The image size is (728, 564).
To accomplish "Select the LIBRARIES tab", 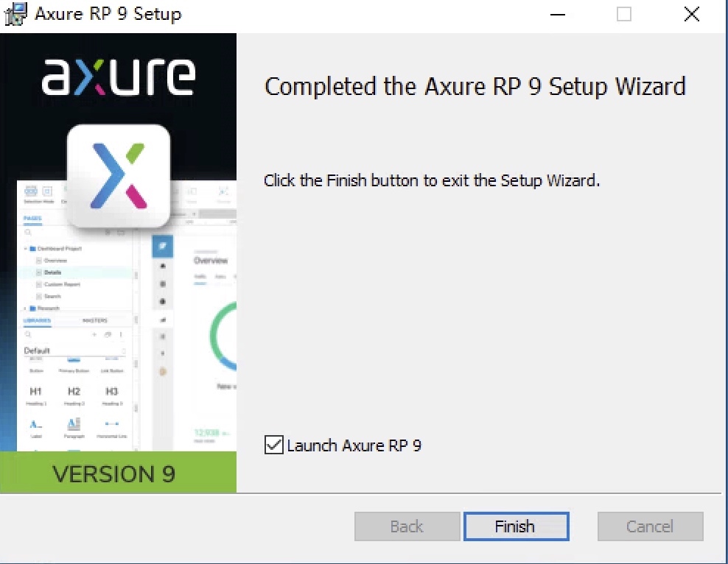I will [x=37, y=320].
